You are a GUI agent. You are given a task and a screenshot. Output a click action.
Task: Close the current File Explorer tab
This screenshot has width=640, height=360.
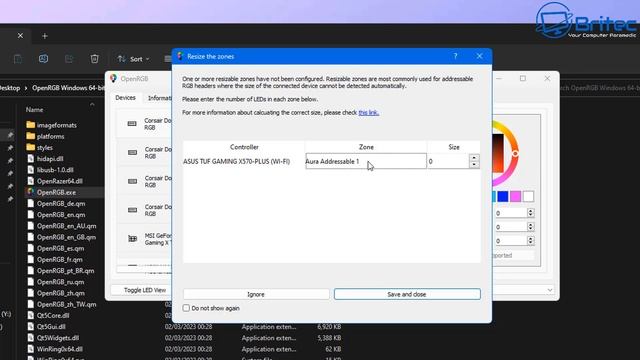tap(20, 36)
